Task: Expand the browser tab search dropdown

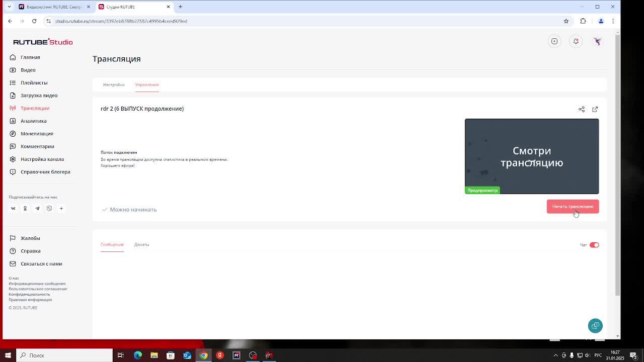Action: click(9, 7)
